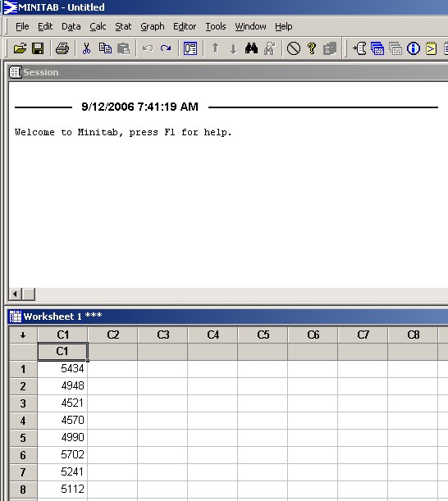
Task: Toggle data entry direction arrow in worksheet
Action: click(23, 335)
